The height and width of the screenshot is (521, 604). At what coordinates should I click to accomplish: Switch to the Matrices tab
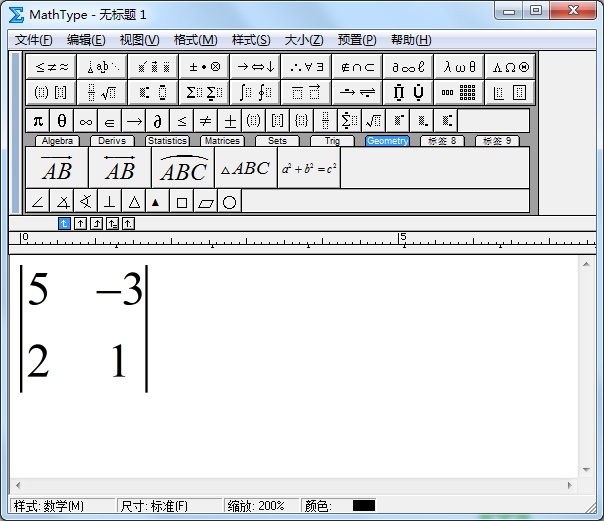coord(221,141)
